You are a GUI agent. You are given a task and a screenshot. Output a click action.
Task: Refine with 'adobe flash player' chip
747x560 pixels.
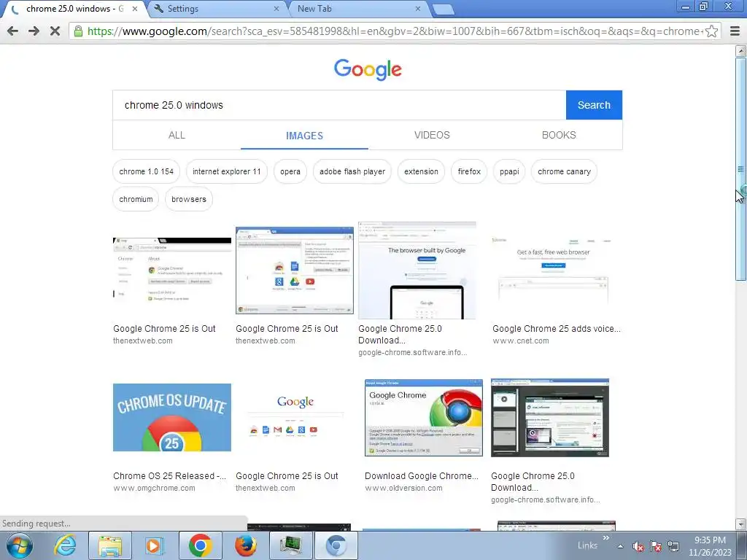click(x=352, y=171)
